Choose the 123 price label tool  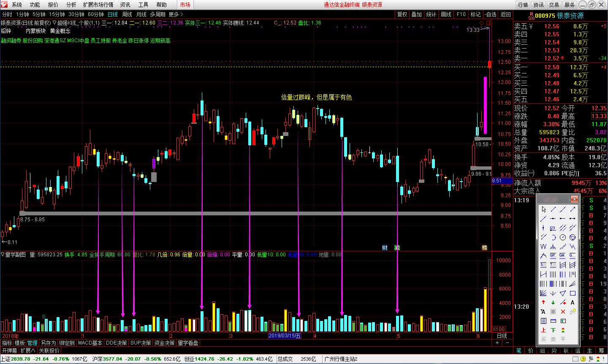tap(553, 228)
